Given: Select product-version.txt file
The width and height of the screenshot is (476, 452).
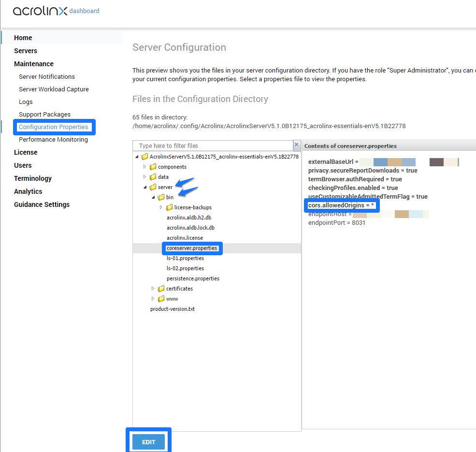Looking at the screenshot, I should (173, 309).
